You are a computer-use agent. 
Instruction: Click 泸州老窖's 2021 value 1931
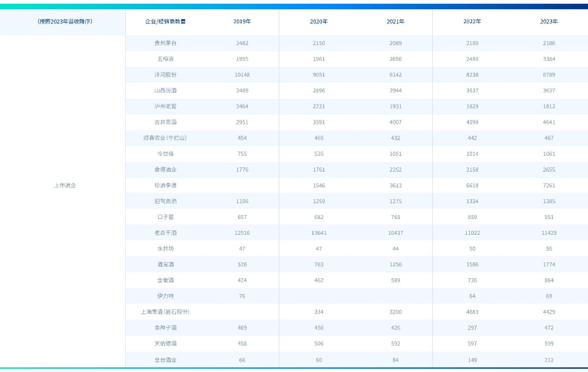coord(396,106)
